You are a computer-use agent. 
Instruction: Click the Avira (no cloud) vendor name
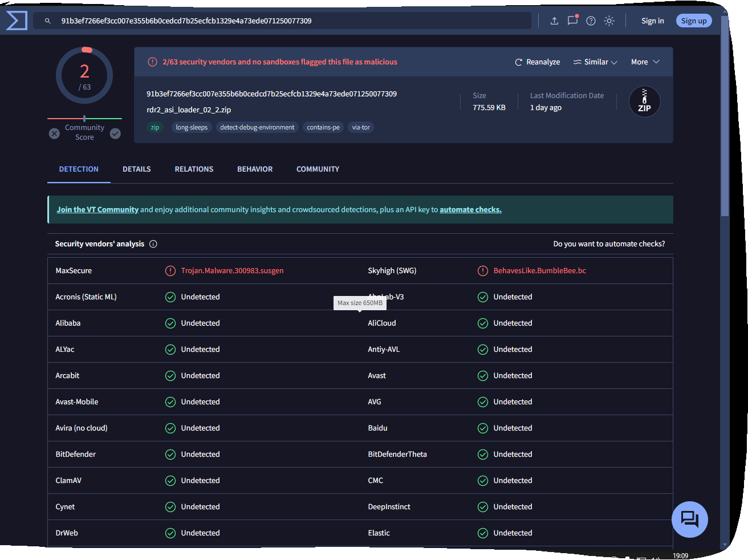tap(82, 428)
